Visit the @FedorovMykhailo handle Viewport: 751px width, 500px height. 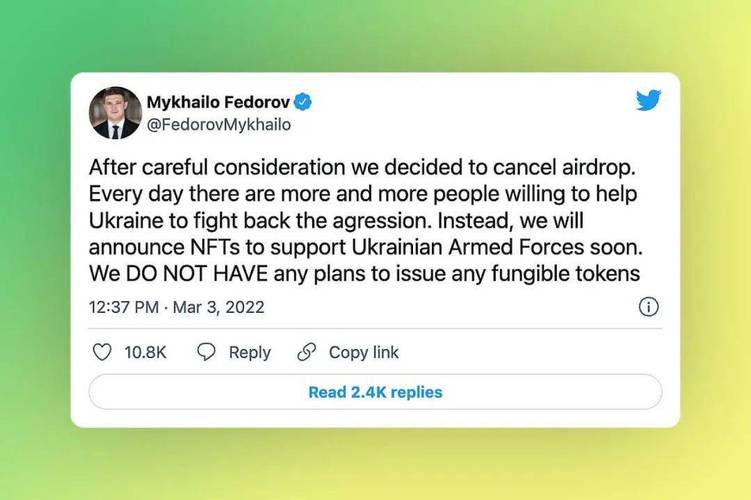pos(218,125)
